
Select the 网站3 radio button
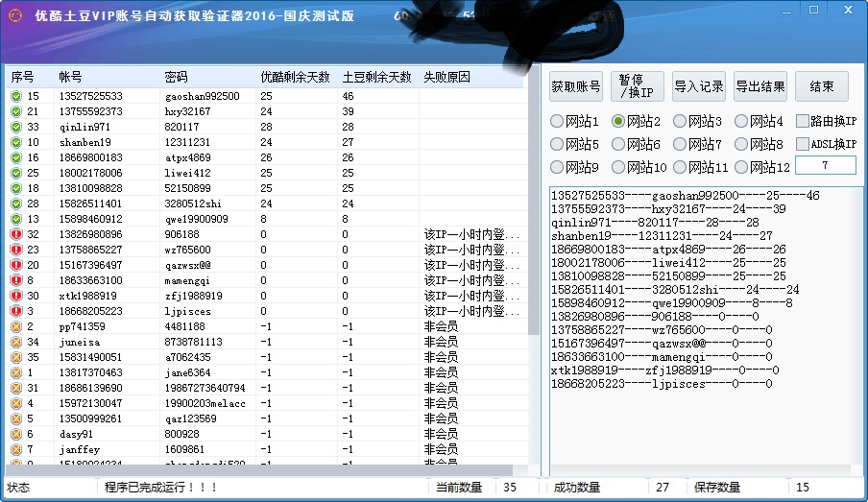click(x=680, y=121)
